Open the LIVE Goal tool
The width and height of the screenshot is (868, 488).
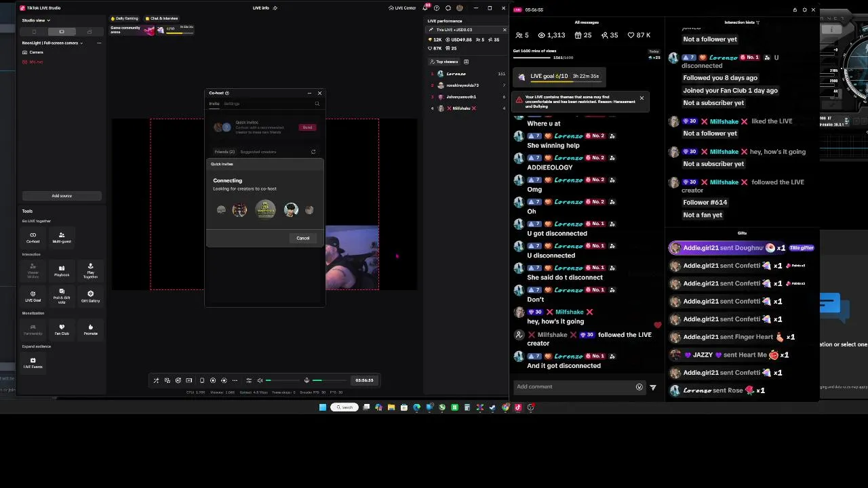pyautogui.click(x=33, y=296)
